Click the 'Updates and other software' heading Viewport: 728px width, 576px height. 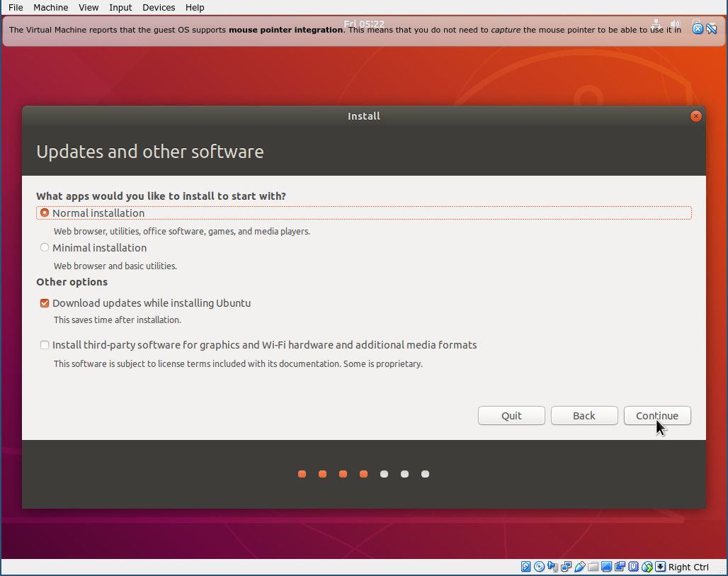click(150, 152)
